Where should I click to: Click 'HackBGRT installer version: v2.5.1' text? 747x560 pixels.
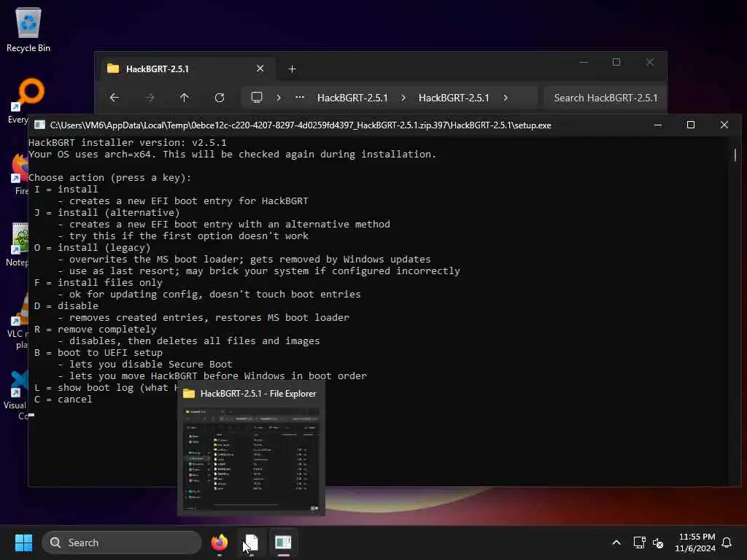(128, 142)
